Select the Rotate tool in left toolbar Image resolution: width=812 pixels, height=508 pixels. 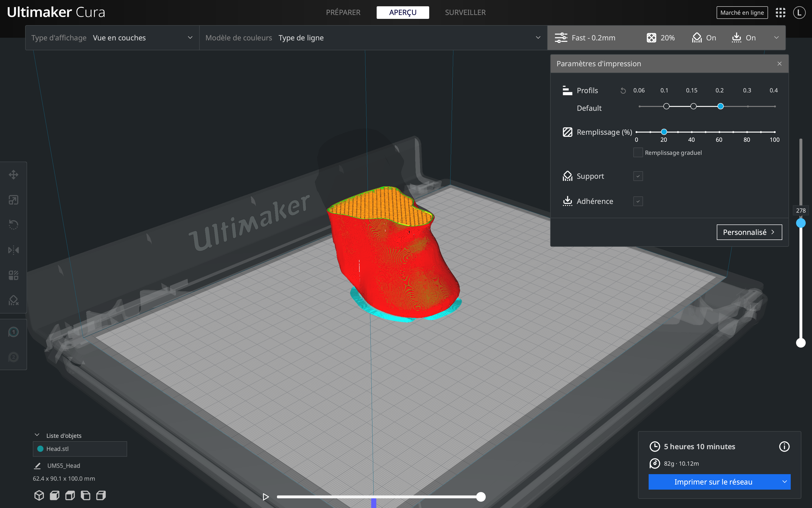tap(14, 225)
